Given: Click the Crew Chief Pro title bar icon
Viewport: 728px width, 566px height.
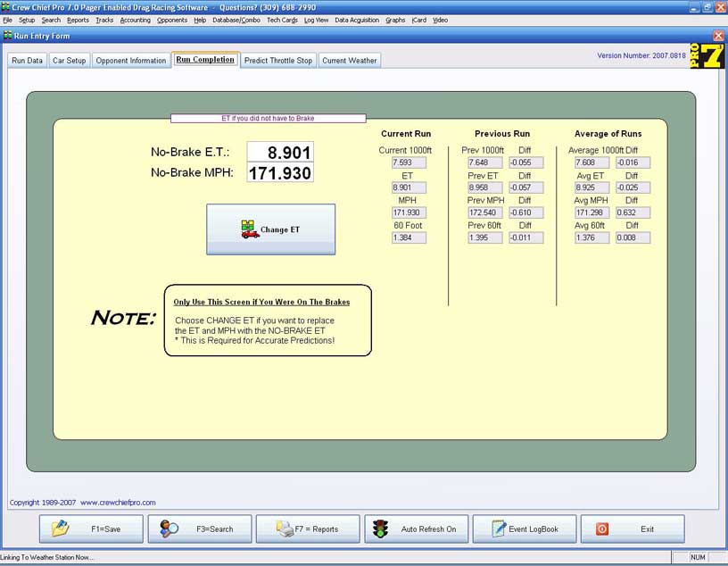Looking at the screenshot, I should pos(5,7).
